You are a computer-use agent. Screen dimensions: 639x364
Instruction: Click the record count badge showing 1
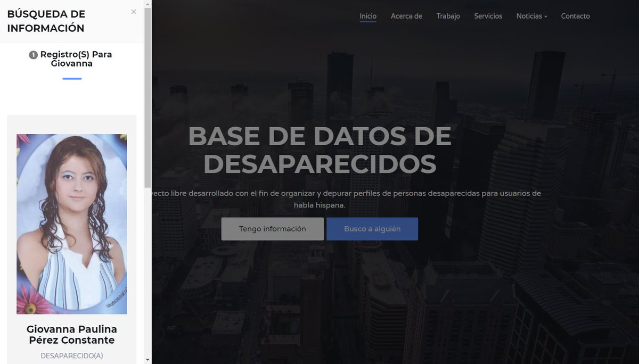pos(33,55)
